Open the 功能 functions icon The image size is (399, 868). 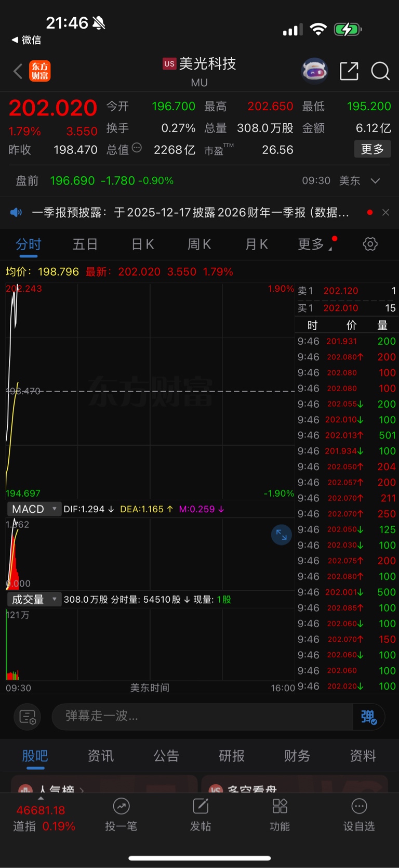(280, 807)
